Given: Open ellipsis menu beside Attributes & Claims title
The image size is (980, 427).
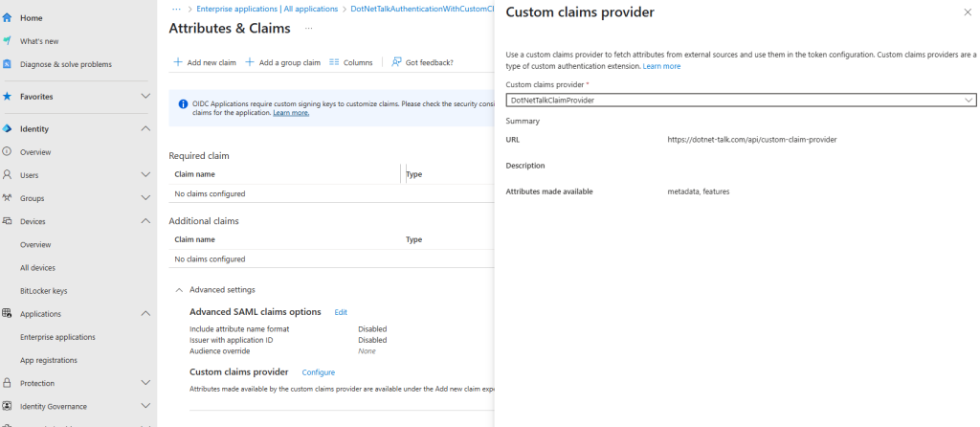Looking at the screenshot, I should coord(309,29).
